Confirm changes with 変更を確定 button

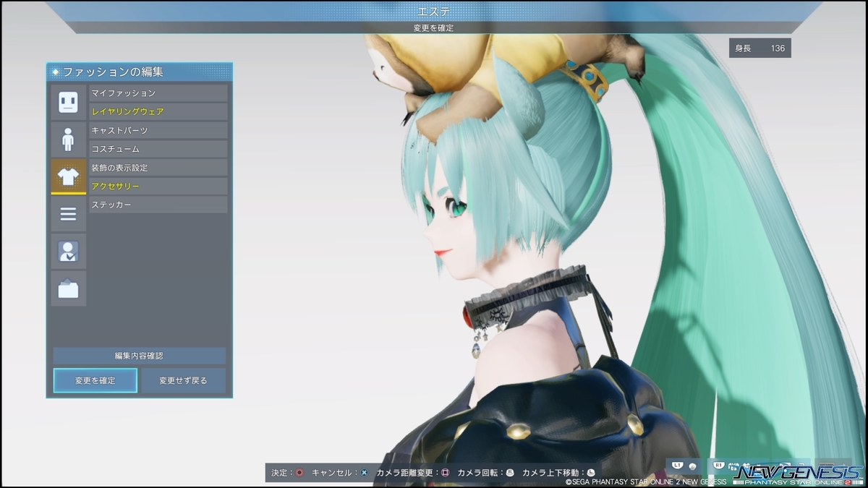click(95, 380)
